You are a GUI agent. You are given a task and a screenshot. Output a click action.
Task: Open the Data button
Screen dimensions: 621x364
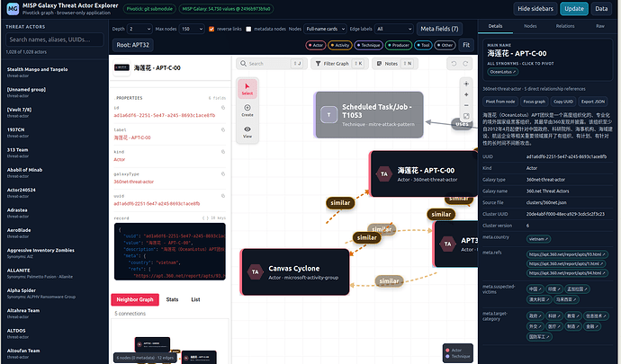601,9
